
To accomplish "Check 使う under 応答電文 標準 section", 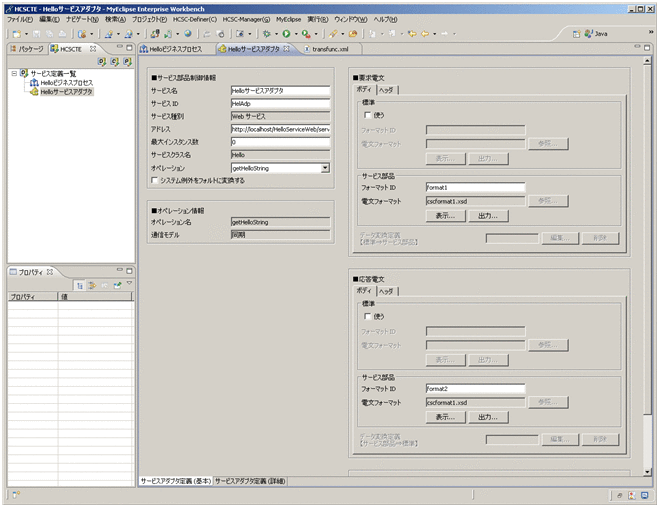I will click(x=368, y=316).
